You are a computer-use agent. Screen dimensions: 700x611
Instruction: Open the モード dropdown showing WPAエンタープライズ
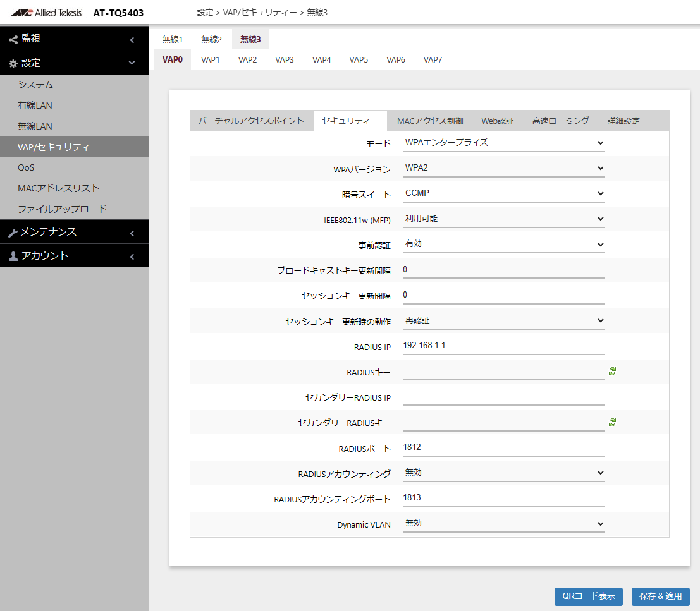[503, 143]
